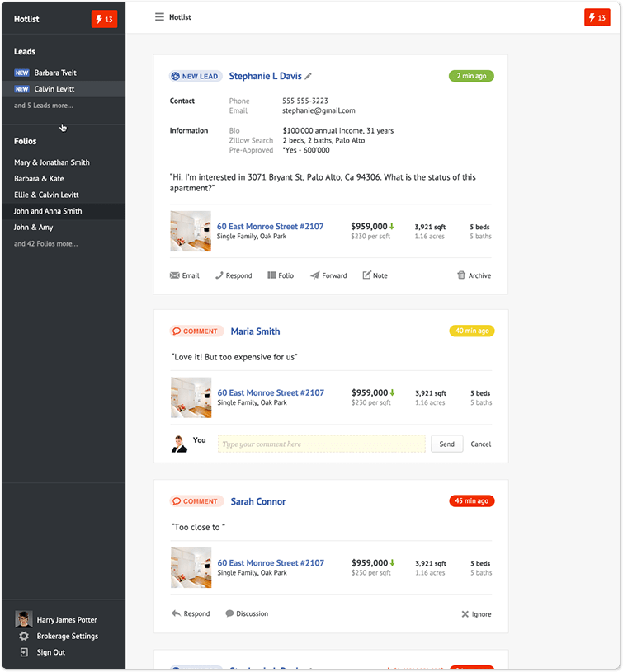Expand 'and 5 Leads more...' list
Screen dimensions: 623x672
(x=43, y=106)
